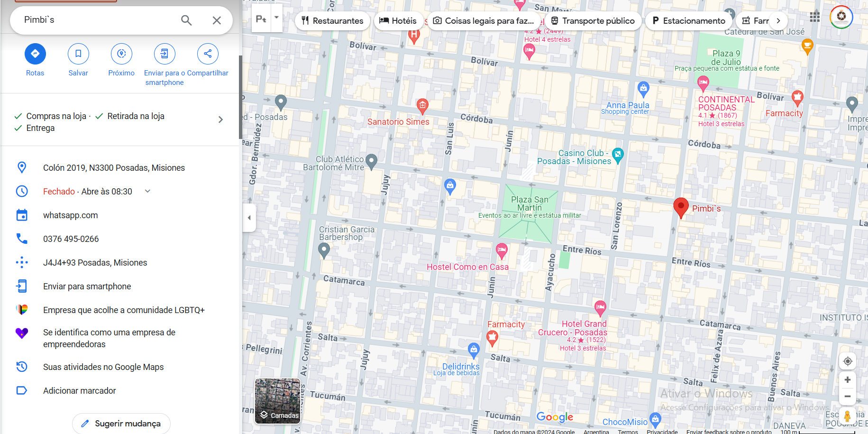Find nearby places with Próximo
This screenshot has width=868, height=434.
[121, 54]
